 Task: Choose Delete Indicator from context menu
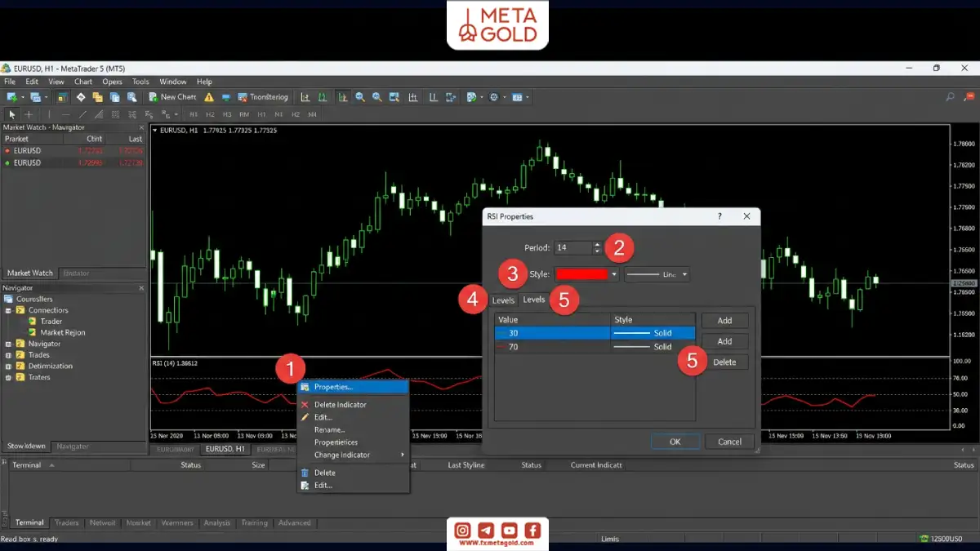pyautogui.click(x=340, y=405)
